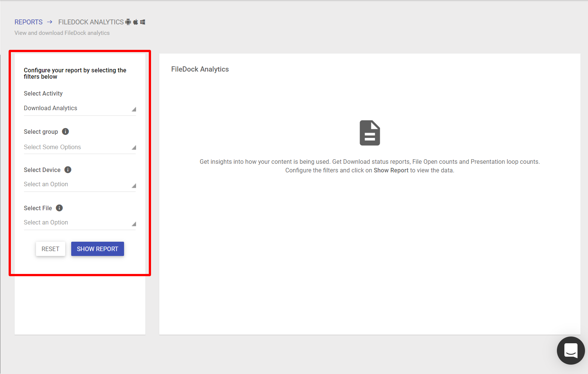Image resolution: width=588 pixels, height=374 pixels.
Task: Click the 'Select Activity' label
Action: pos(43,94)
